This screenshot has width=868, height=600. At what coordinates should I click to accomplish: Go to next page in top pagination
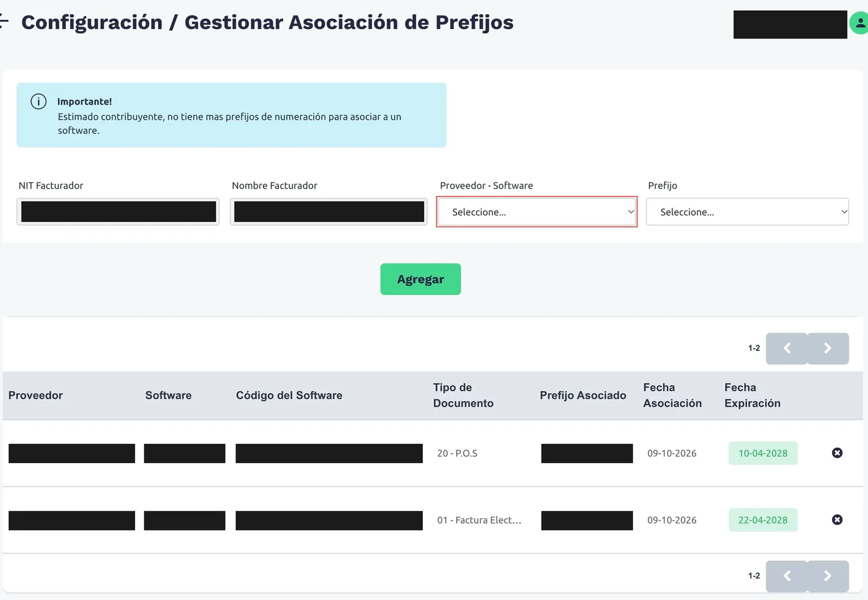(828, 348)
